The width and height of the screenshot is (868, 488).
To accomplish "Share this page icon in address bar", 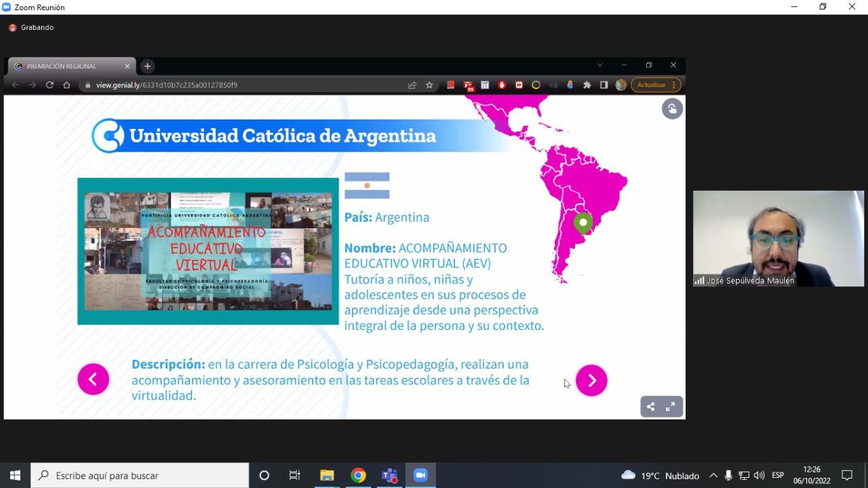I will tap(412, 85).
